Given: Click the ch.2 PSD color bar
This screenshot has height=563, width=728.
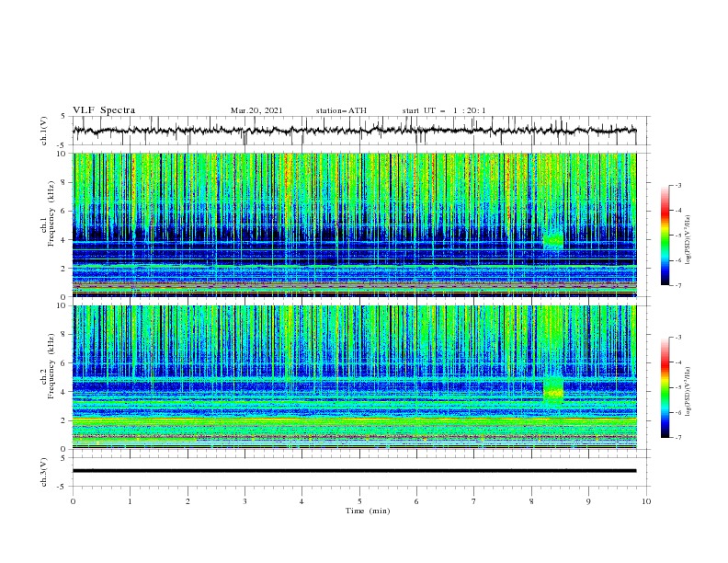Looking at the screenshot, I should pyautogui.click(x=665, y=387).
